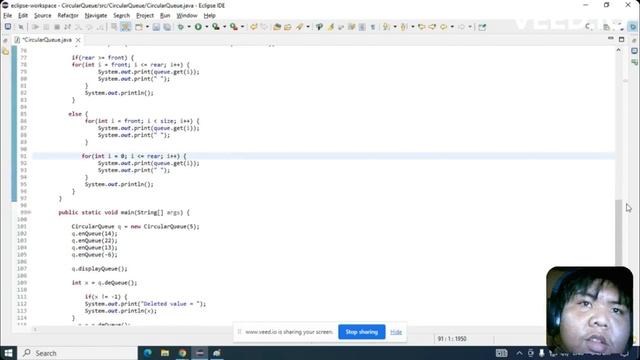Open Microsoft Edge from the taskbar
The image size is (640, 360).
[x=148, y=353]
